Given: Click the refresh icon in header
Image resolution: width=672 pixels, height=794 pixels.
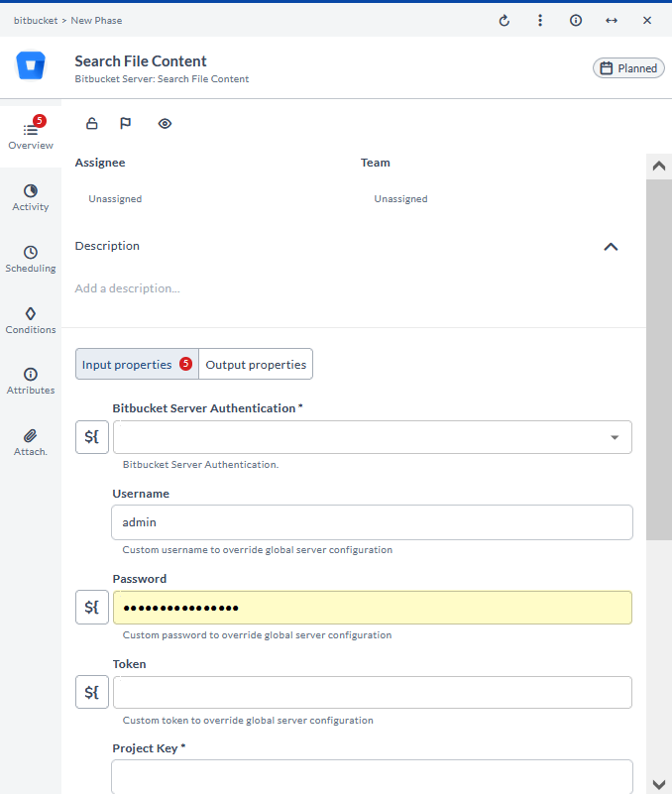Looking at the screenshot, I should point(504,20).
